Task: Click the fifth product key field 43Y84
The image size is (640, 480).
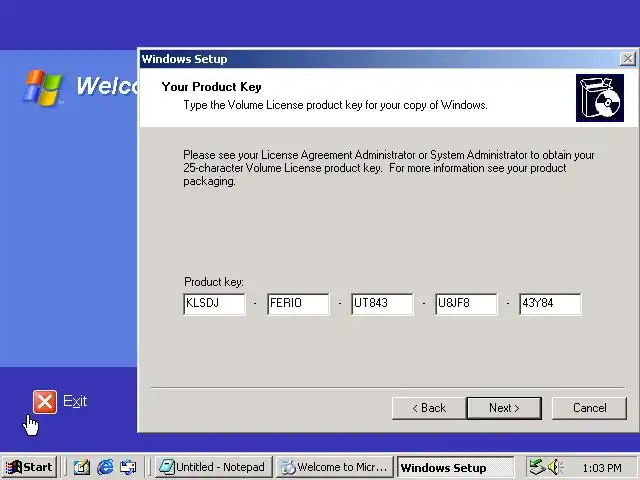Action: 550,304
